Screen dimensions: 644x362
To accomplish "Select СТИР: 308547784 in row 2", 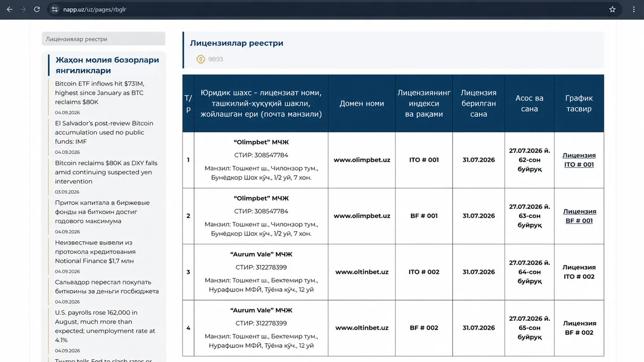I will [x=261, y=211].
